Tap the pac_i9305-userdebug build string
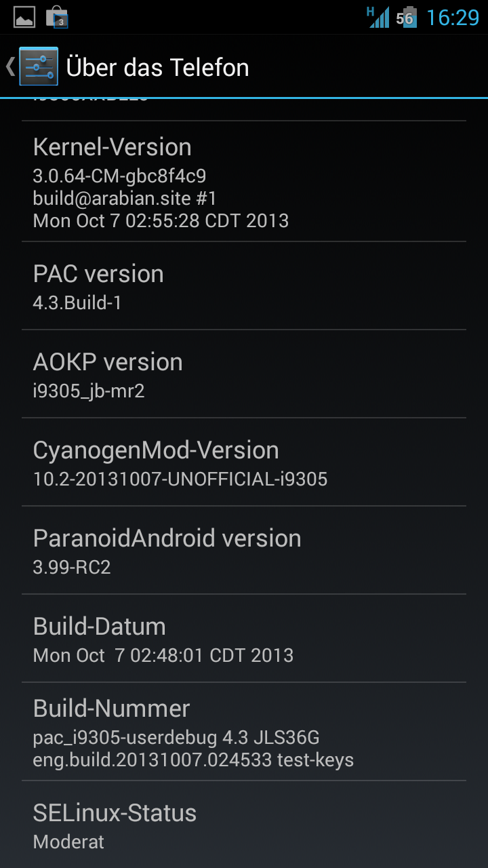 click(x=176, y=737)
